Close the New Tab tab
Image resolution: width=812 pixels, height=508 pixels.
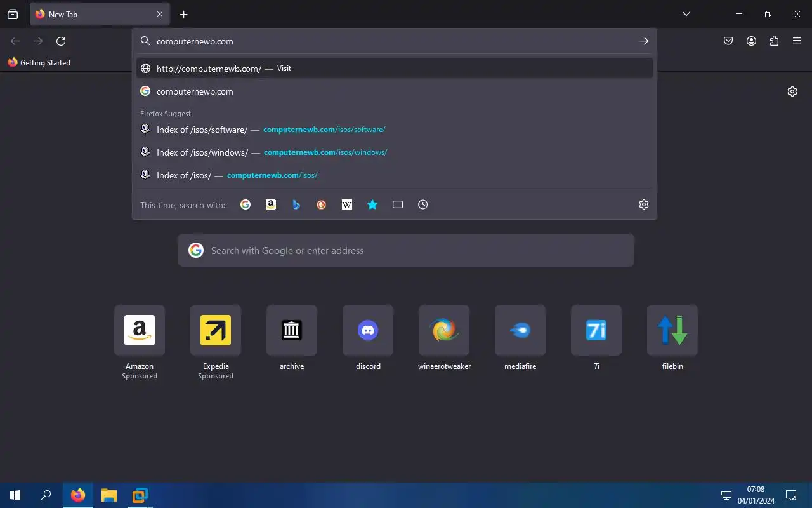[x=160, y=14]
